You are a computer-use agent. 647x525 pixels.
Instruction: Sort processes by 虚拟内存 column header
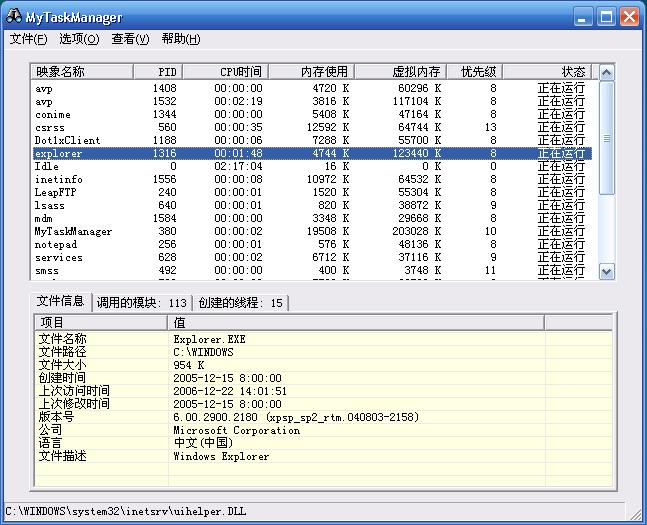(x=401, y=72)
